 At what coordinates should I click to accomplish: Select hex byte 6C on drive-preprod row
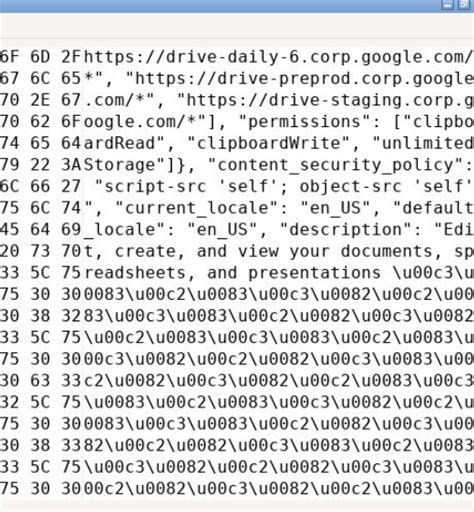tap(40, 79)
